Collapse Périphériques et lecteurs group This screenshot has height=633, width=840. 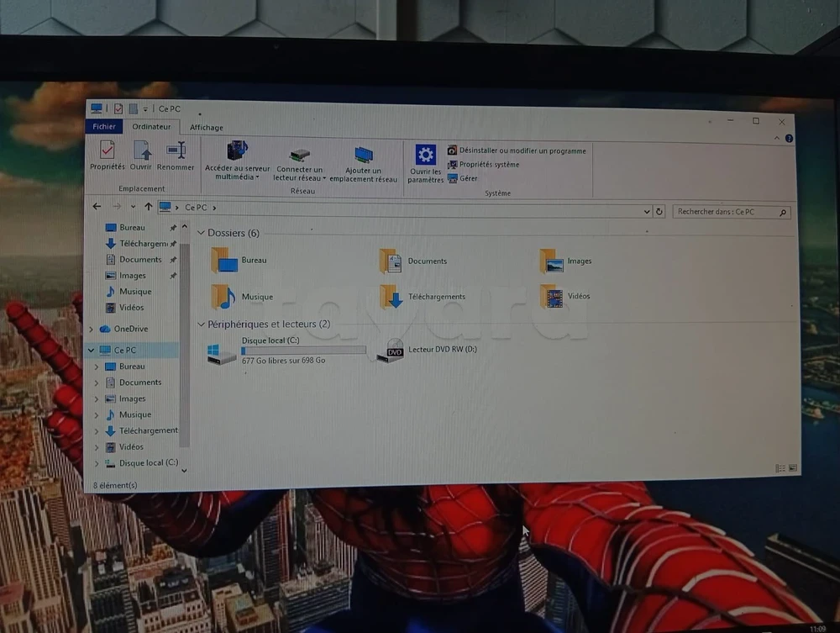pyautogui.click(x=201, y=324)
